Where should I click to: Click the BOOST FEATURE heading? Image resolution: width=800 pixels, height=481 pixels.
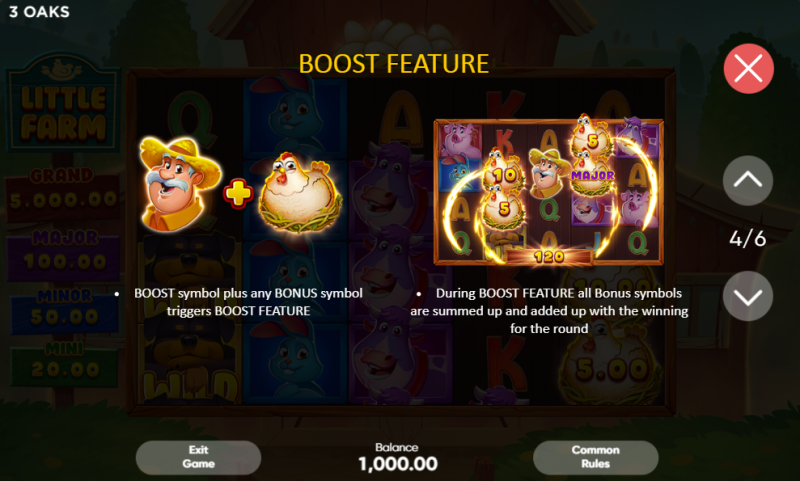pos(394,64)
